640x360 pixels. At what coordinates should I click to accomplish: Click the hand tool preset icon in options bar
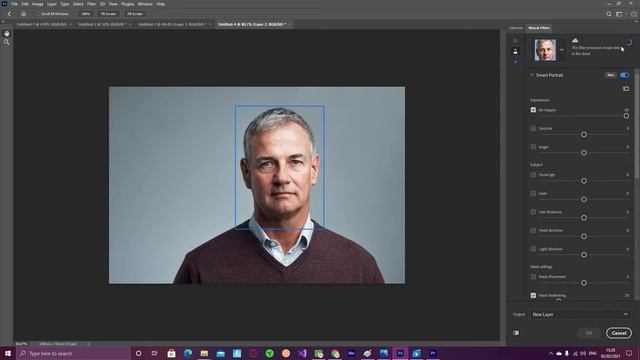pyautogui.click(x=23, y=14)
